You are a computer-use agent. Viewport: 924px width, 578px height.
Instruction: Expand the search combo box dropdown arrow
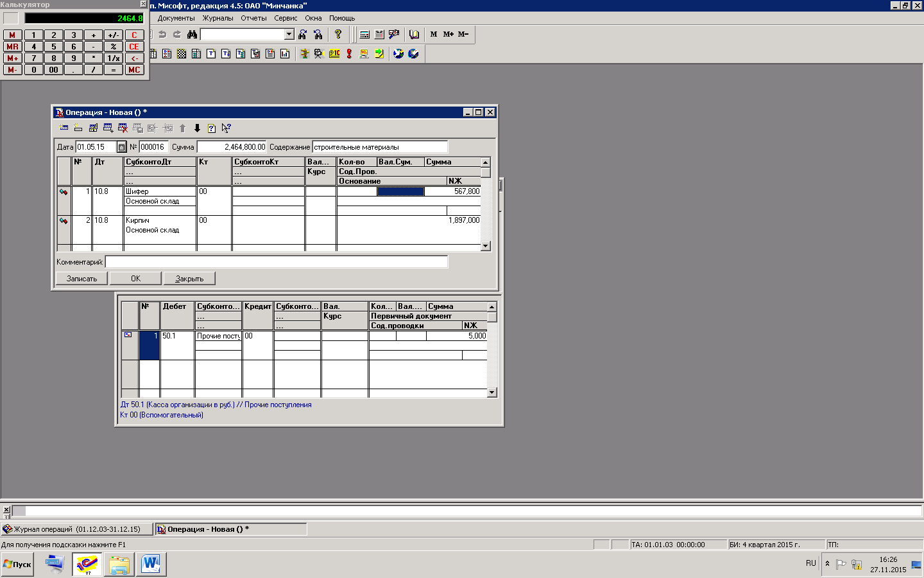pos(289,34)
